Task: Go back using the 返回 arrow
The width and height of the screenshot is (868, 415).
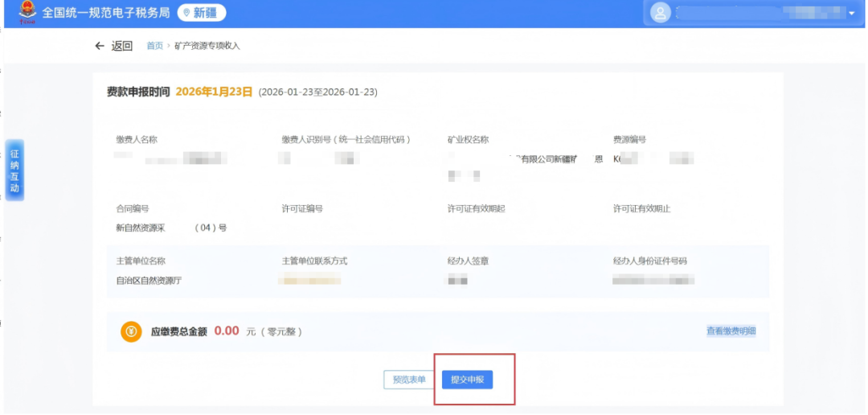Action: (x=100, y=46)
